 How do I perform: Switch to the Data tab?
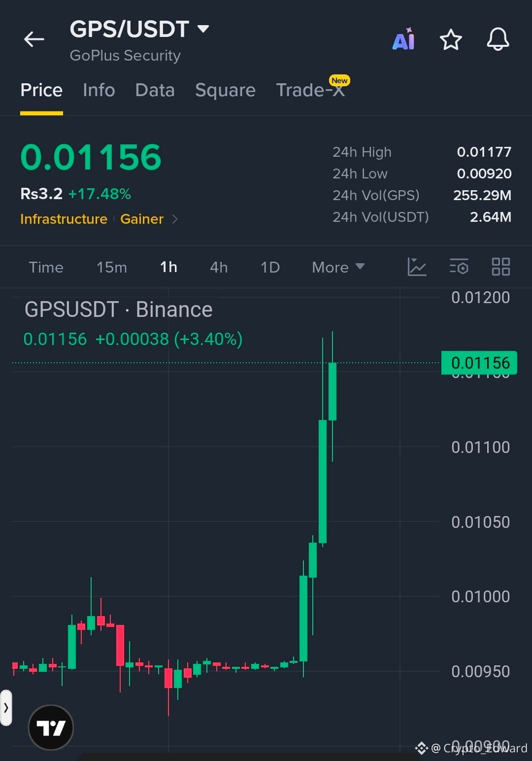coord(155,90)
